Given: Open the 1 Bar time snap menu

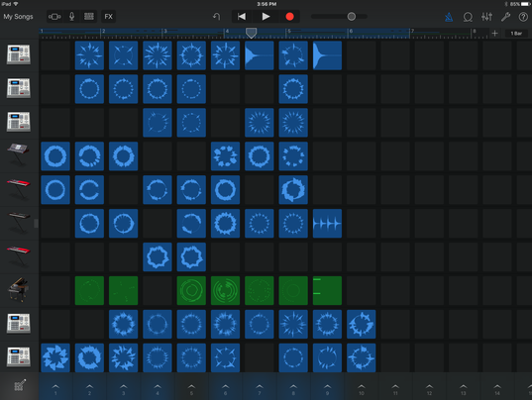Looking at the screenshot, I should [x=516, y=34].
